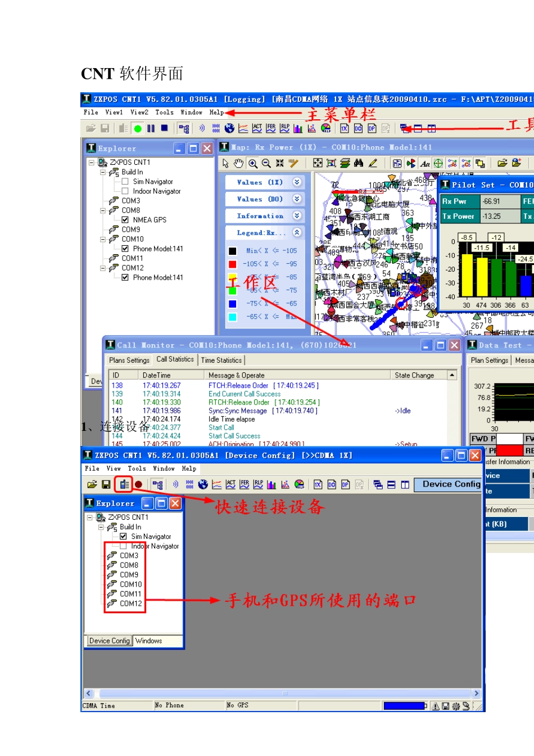Uncheck Phone Model:141 under COM12
Screen dimensions: 534x756
[x=125, y=277]
